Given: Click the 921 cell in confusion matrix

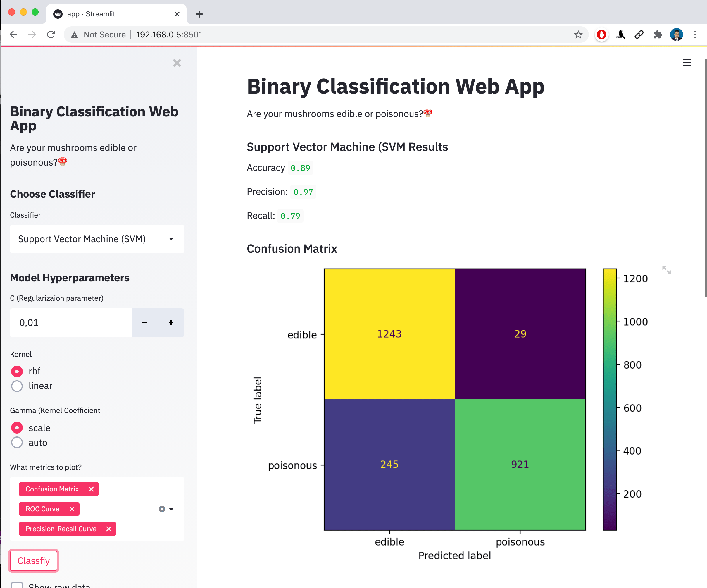Looking at the screenshot, I should [520, 465].
